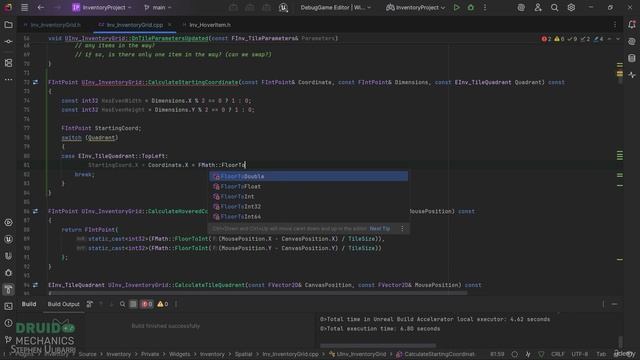Open the main branch dropdown
Viewport: 640px width, 360px height.
[158, 7]
